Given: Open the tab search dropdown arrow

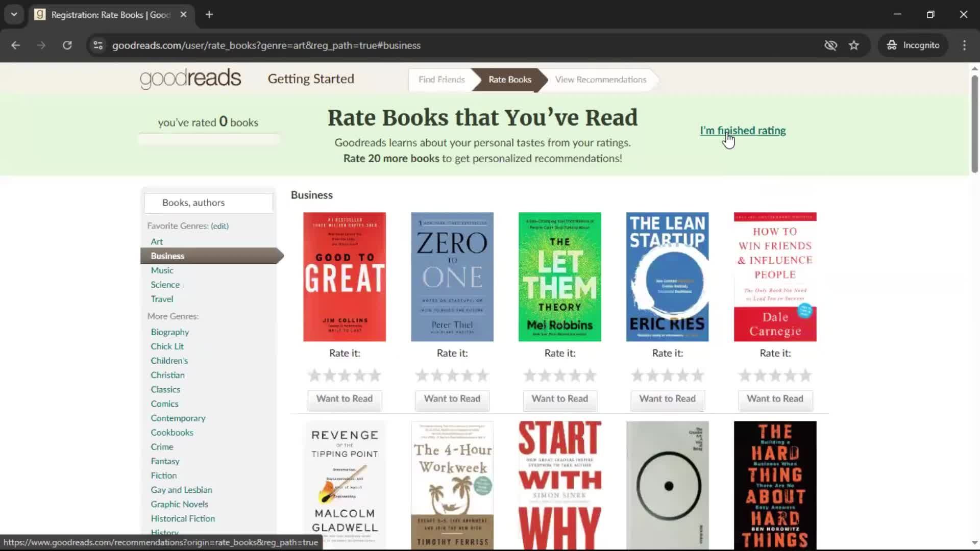Looking at the screenshot, I should tap(14, 15).
